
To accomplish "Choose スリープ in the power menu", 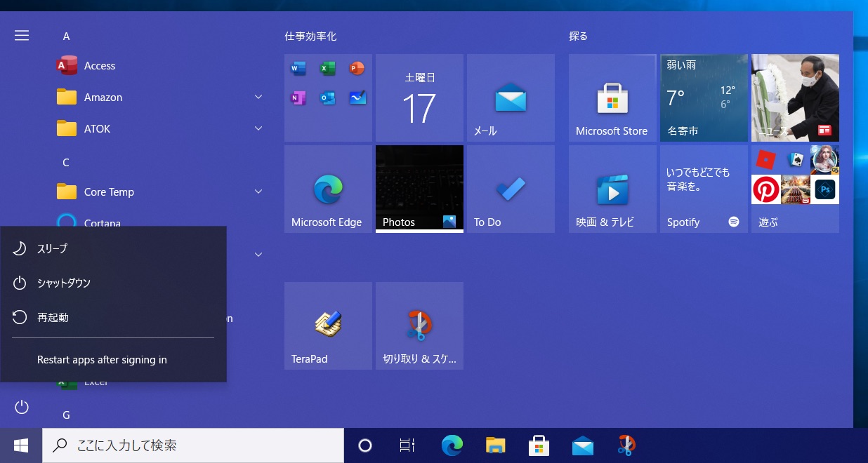I will [x=114, y=248].
